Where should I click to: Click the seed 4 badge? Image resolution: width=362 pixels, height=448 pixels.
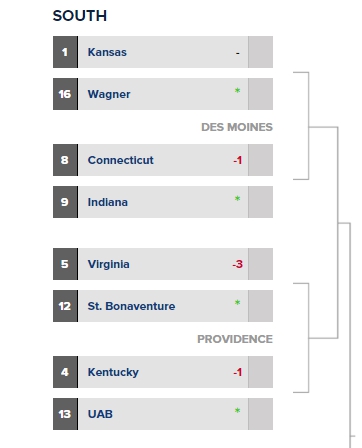point(65,372)
